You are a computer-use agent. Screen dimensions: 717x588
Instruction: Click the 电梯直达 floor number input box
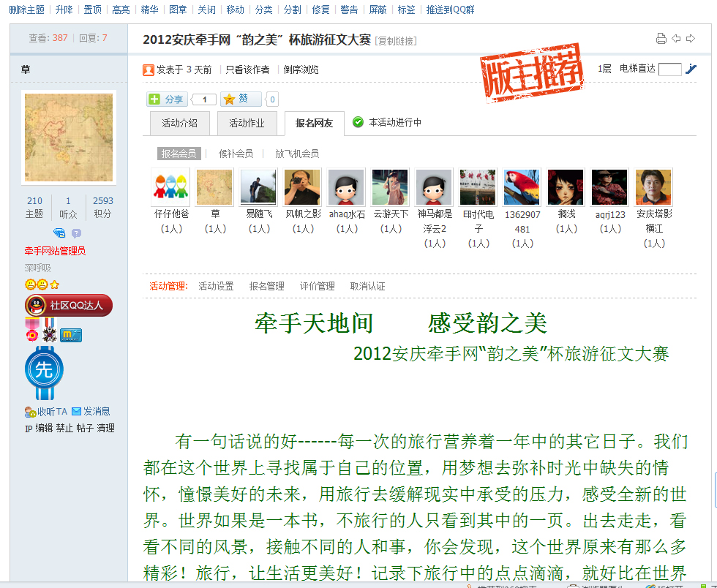click(x=670, y=69)
